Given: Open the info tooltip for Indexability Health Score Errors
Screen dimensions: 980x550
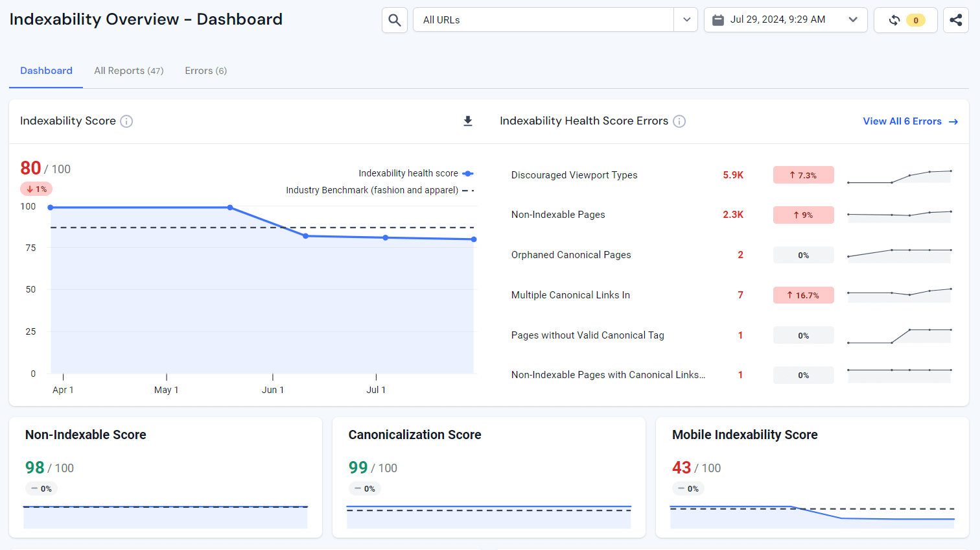Looking at the screenshot, I should 679,121.
